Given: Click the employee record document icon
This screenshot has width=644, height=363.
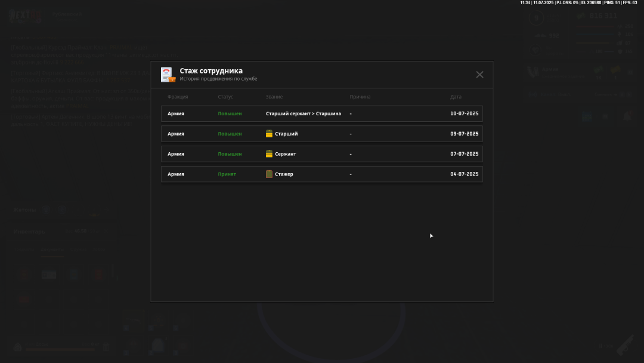Looking at the screenshot, I should [x=168, y=75].
